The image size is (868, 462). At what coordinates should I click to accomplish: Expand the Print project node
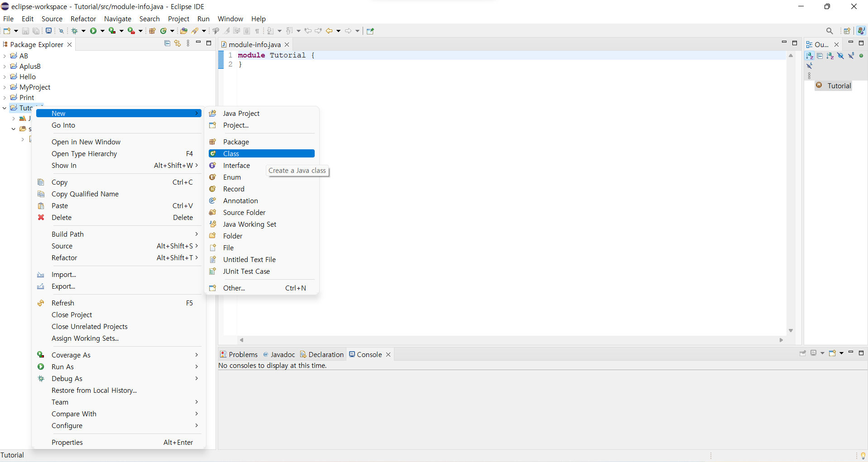[5, 97]
